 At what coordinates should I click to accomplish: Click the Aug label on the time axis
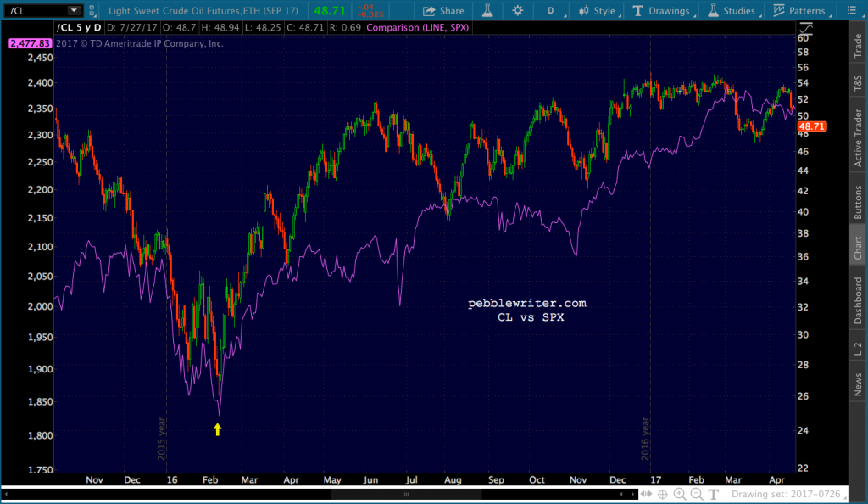point(453,479)
